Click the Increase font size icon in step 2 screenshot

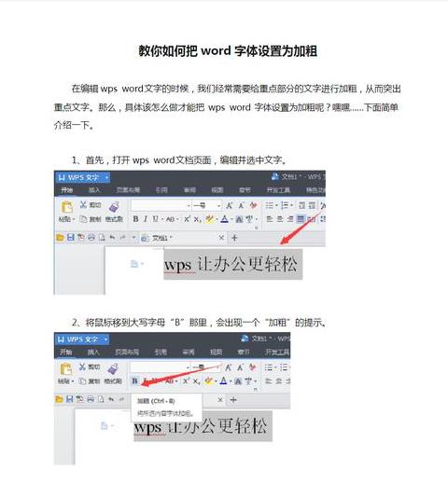pyautogui.click(x=229, y=367)
